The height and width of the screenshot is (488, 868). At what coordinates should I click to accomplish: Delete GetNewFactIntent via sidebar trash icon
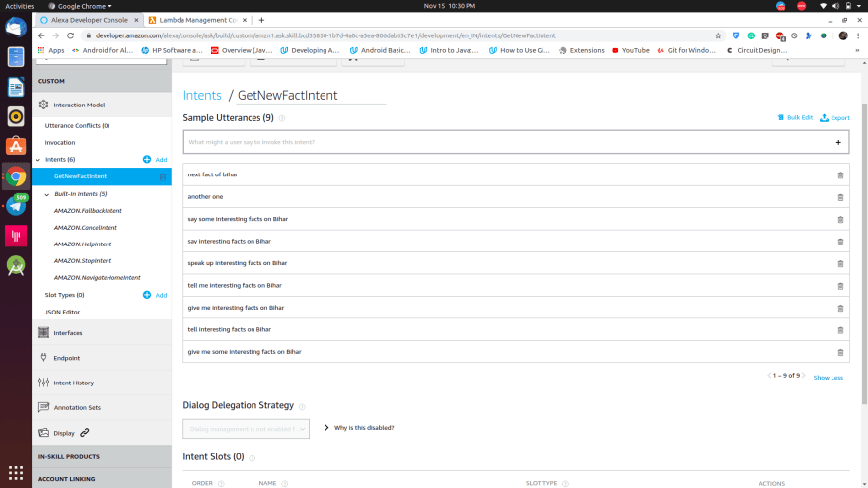tap(163, 177)
